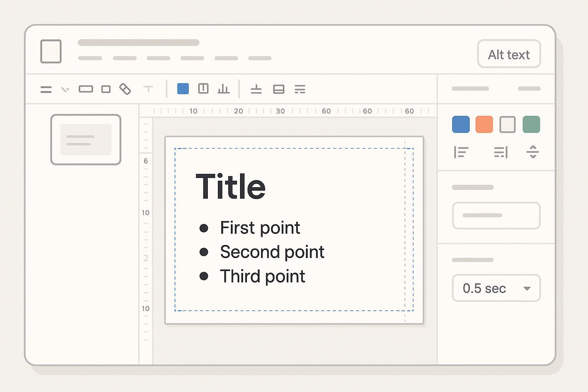Image resolution: width=588 pixels, height=392 pixels.
Task: Click the vertical spacing arrows icon
Action: click(532, 152)
